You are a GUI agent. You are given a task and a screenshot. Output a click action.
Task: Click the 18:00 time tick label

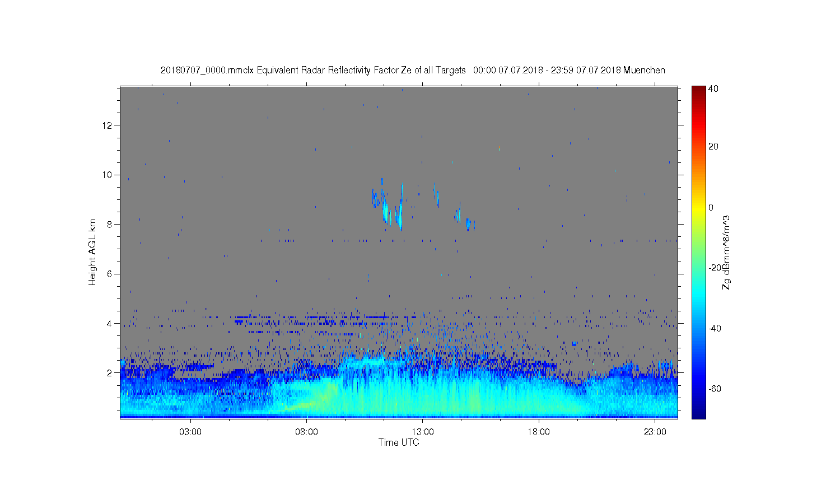[x=539, y=432]
